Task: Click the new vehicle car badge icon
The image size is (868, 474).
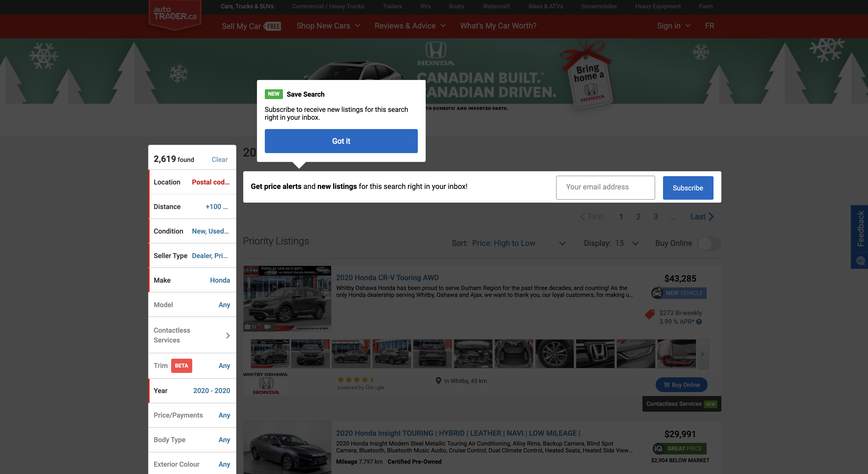Action: tap(657, 293)
